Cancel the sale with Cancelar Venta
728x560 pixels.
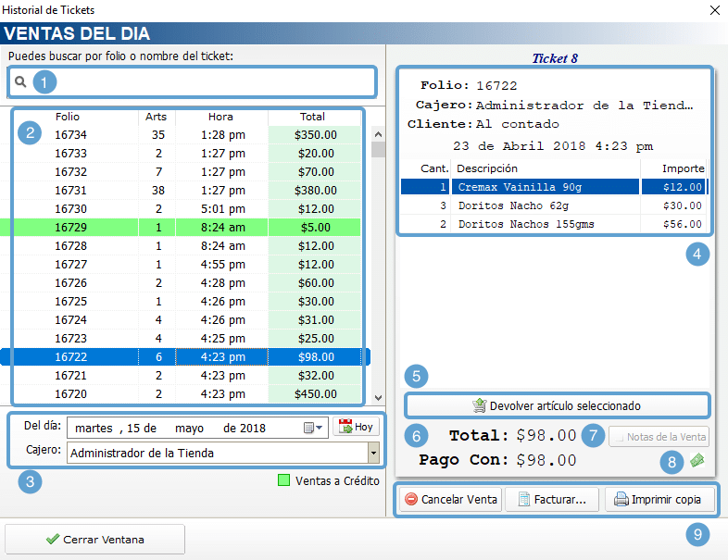click(x=451, y=500)
